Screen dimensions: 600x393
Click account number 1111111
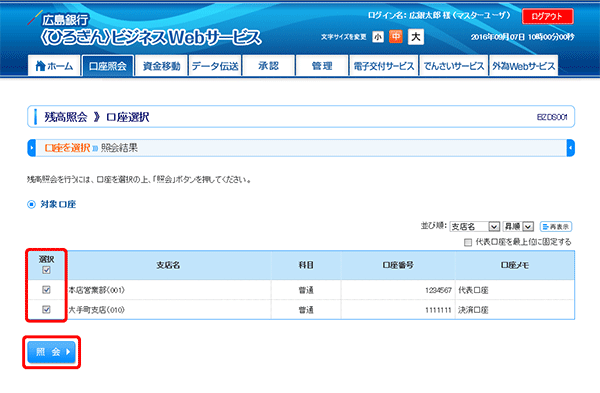(x=439, y=310)
